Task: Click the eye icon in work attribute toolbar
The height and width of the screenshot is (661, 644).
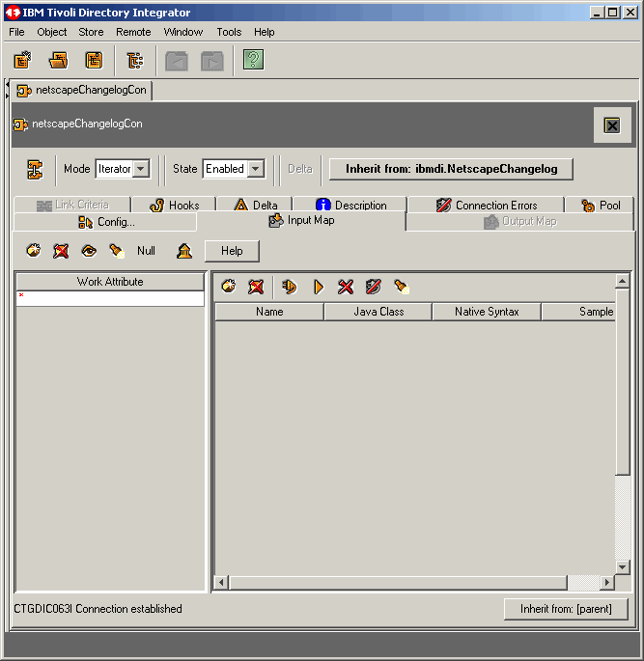Action: [89, 251]
